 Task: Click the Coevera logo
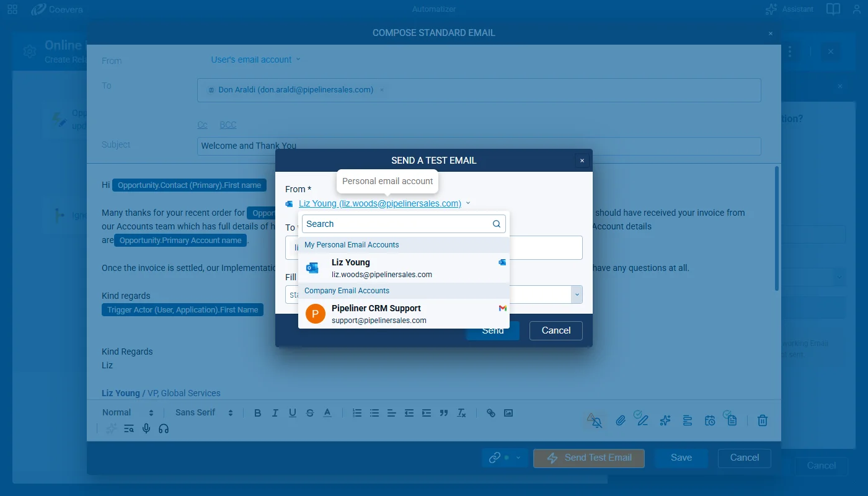tap(57, 9)
